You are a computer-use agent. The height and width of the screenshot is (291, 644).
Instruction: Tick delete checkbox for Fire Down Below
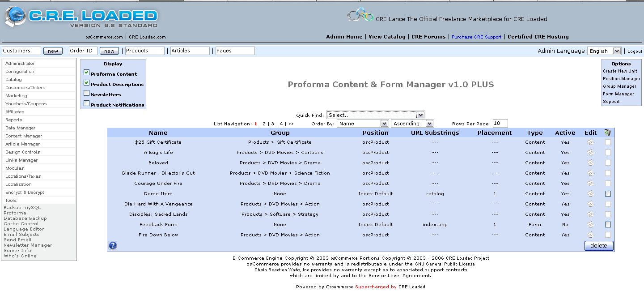[x=608, y=235]
